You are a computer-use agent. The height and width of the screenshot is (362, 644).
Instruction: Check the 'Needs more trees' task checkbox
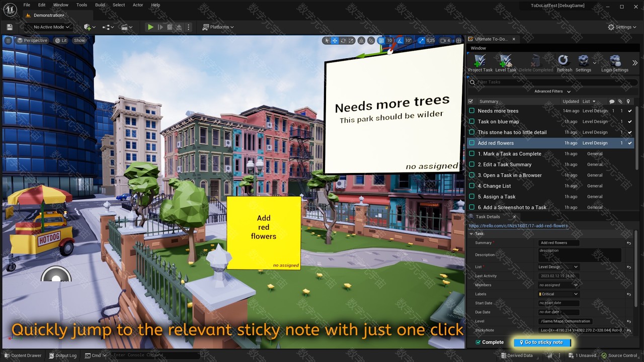click(x=471, y=111)
